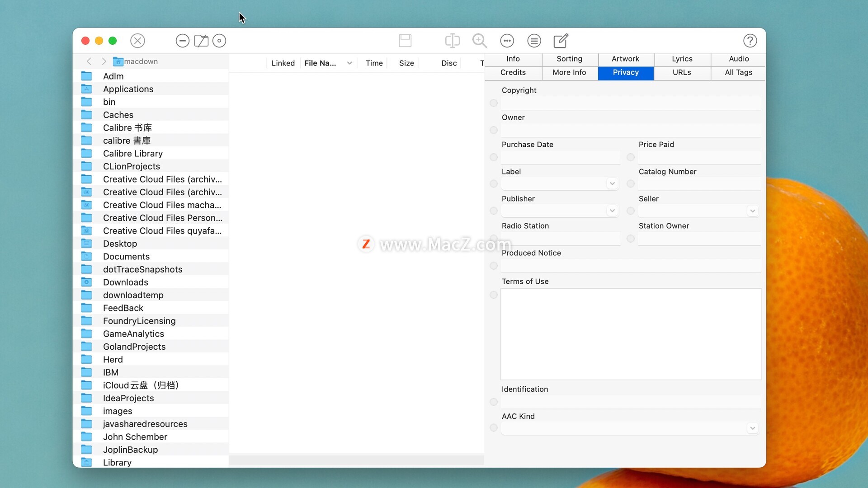Click the macdown path label
The image size is (868, 488).
141,61
